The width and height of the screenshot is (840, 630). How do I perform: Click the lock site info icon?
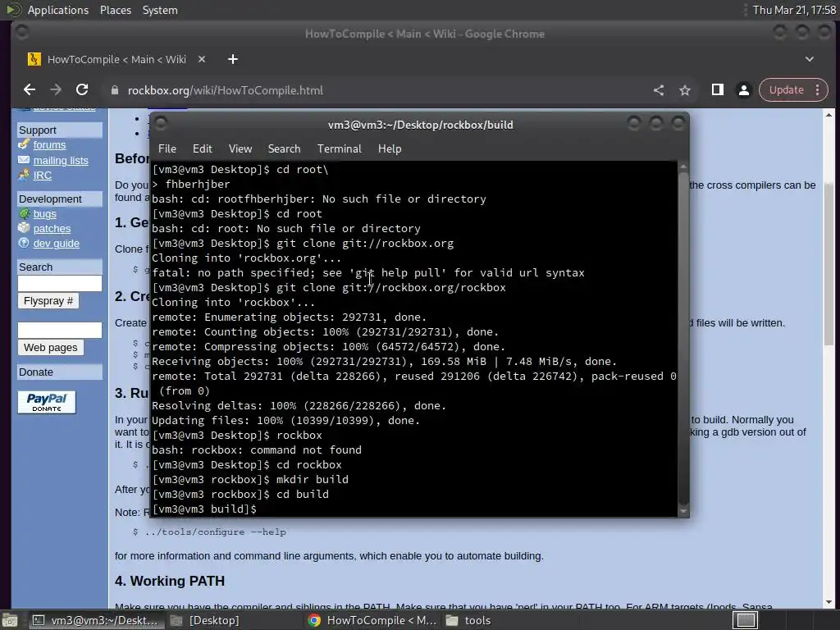[114, 90]
